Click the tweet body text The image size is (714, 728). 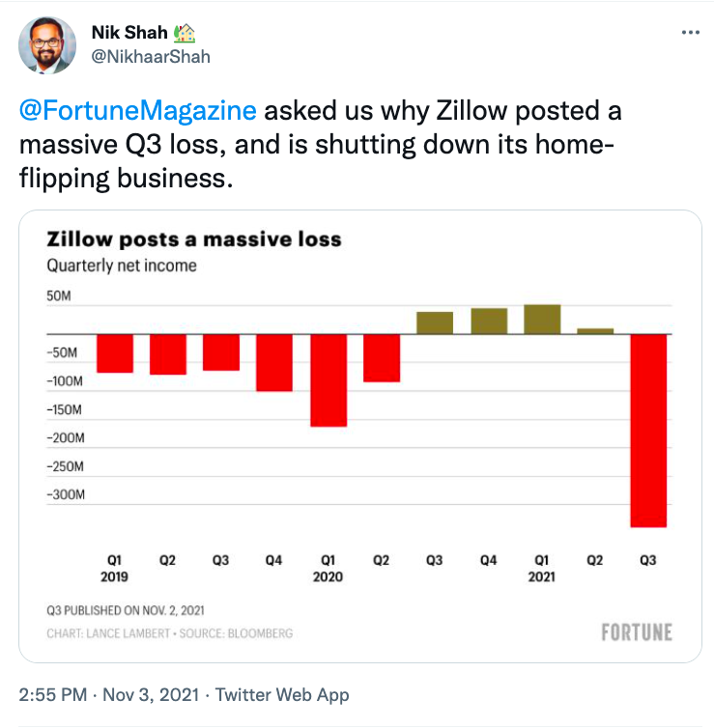pos(319,146)
